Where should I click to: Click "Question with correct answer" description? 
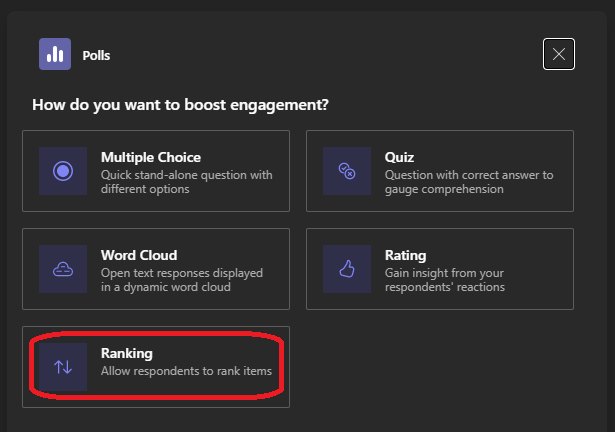point(468,175)
